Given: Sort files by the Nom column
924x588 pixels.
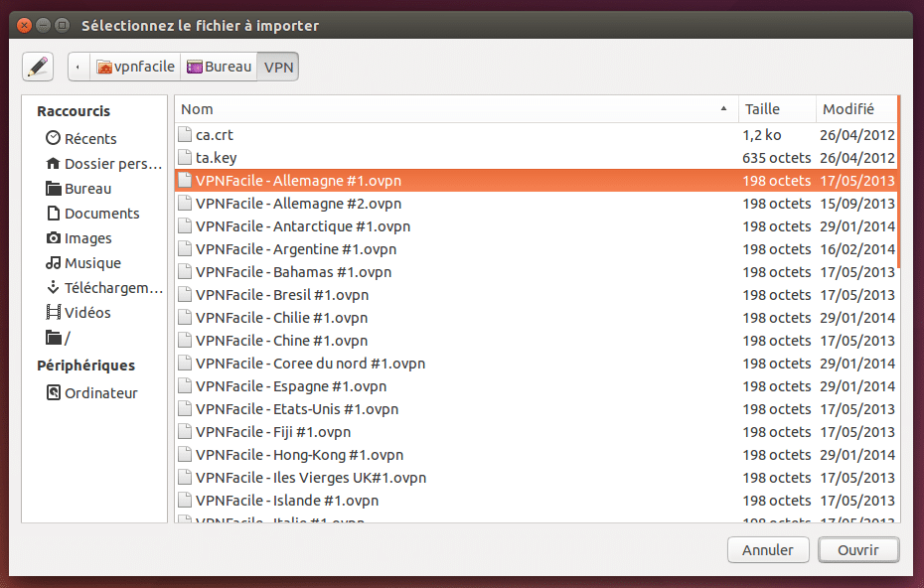Looking at the screenshot, I should coord(456,109).
